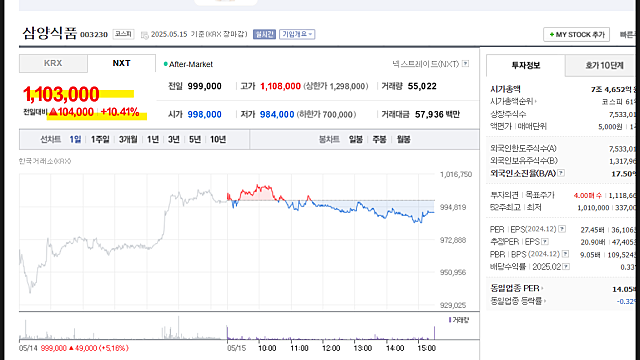
Task: Open the help icon next to 넥스트레이드(NXT)
Action: 465,64
